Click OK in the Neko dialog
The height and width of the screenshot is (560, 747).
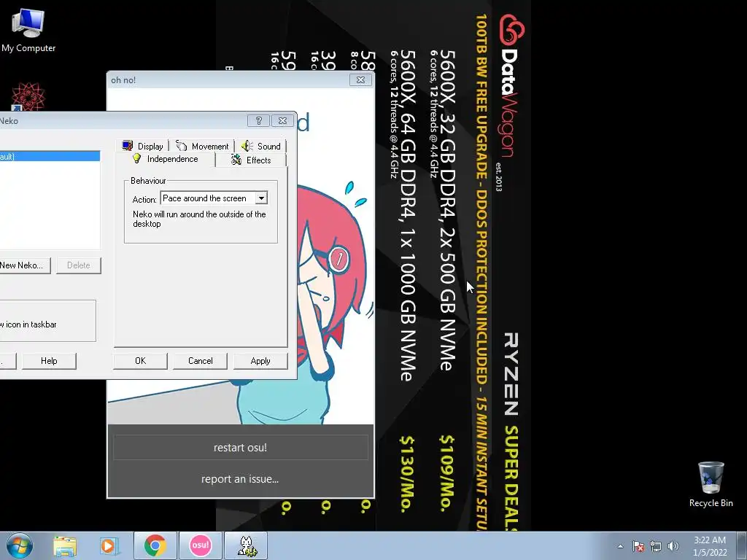click(x=140, y=361)
